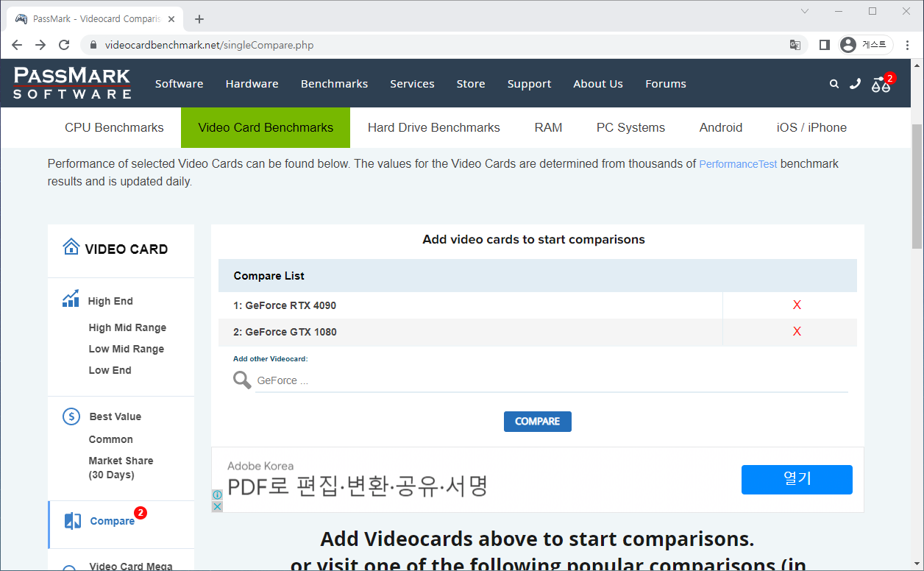This screenshot has height=571, width=924.
Task: Click the blue 열기 ad button
Action: point(797,479)
